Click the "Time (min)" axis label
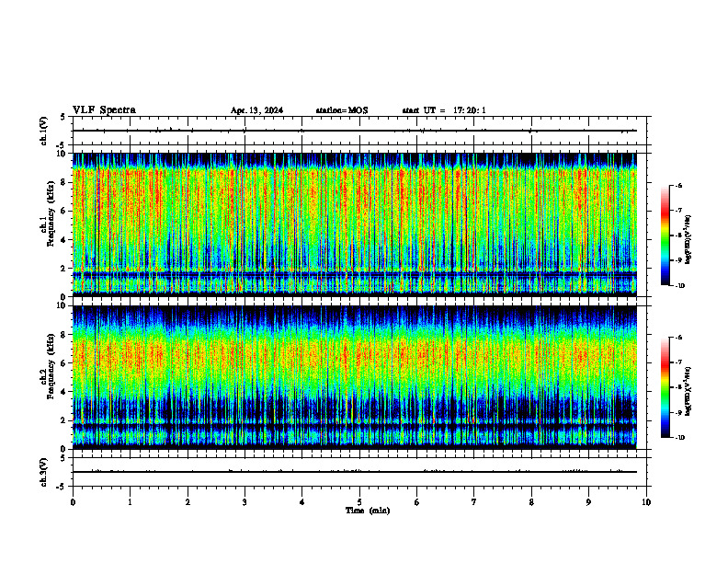 (x=368, y=511)
